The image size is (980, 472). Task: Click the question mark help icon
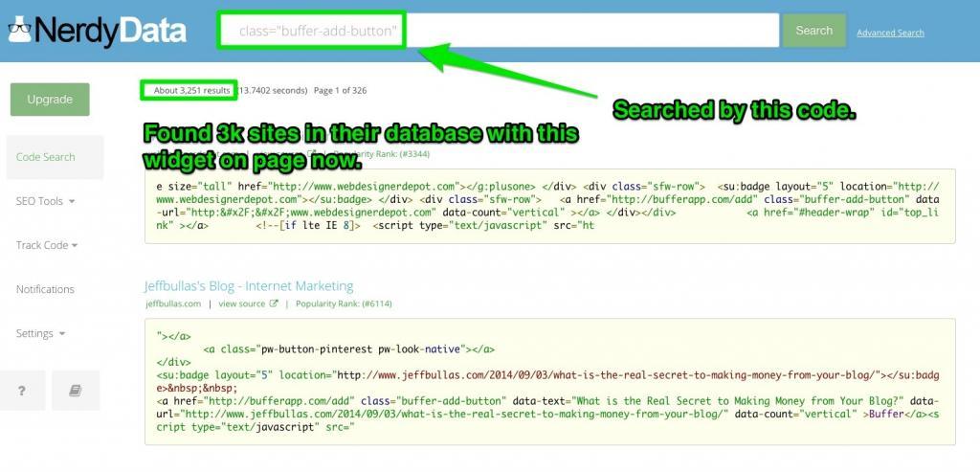coord(23,390)
